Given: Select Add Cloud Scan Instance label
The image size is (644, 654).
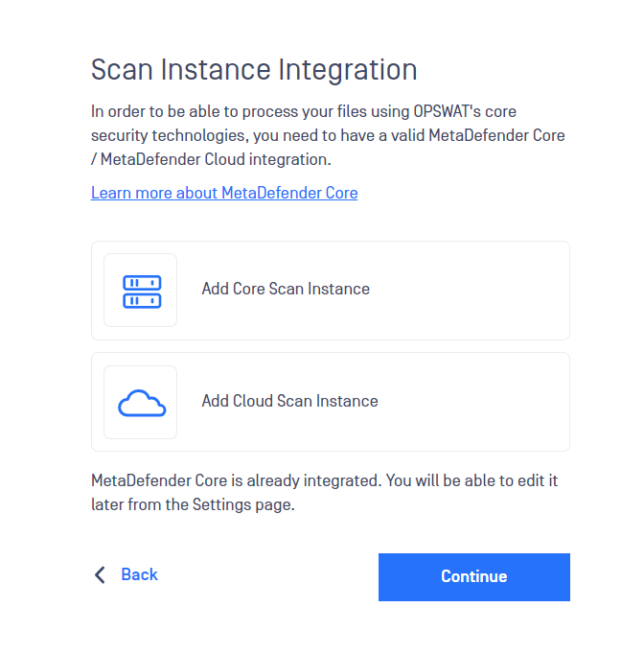Looking at the screenshot, I should [x=289, y=401].
